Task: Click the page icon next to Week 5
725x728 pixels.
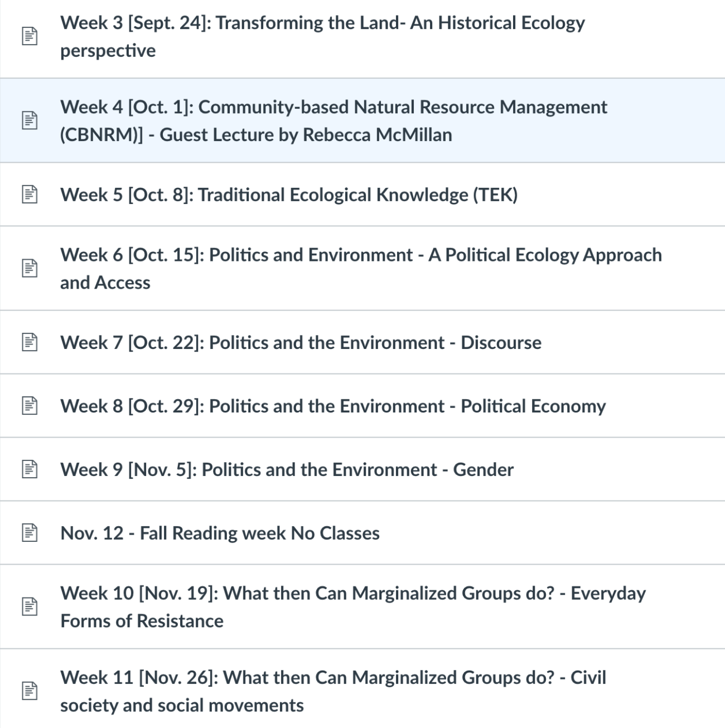Action: click(x=30, y=195)
